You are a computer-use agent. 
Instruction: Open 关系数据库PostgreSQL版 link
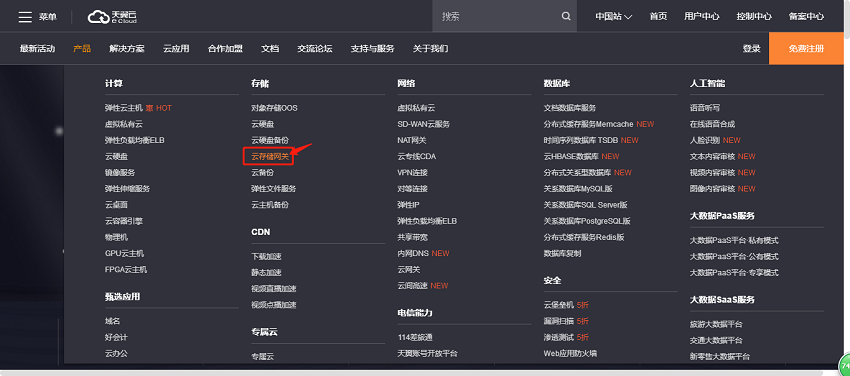coord(587,221)
